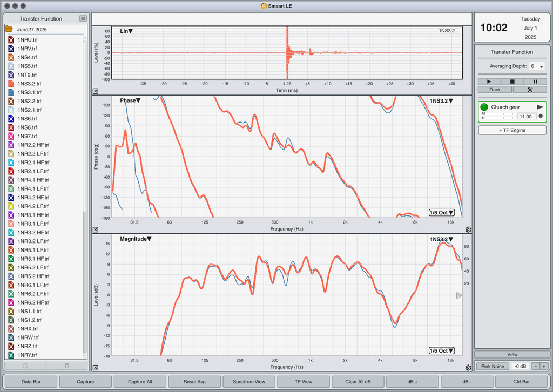Viewport: 553px width, 392px height.
Task: Stop the measurement with the stop button
Action: [x=512, y=82]
